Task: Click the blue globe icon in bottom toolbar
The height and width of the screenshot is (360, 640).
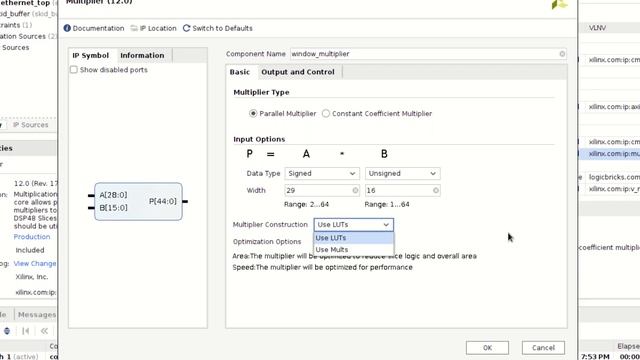Action: [x=7, y=331]
